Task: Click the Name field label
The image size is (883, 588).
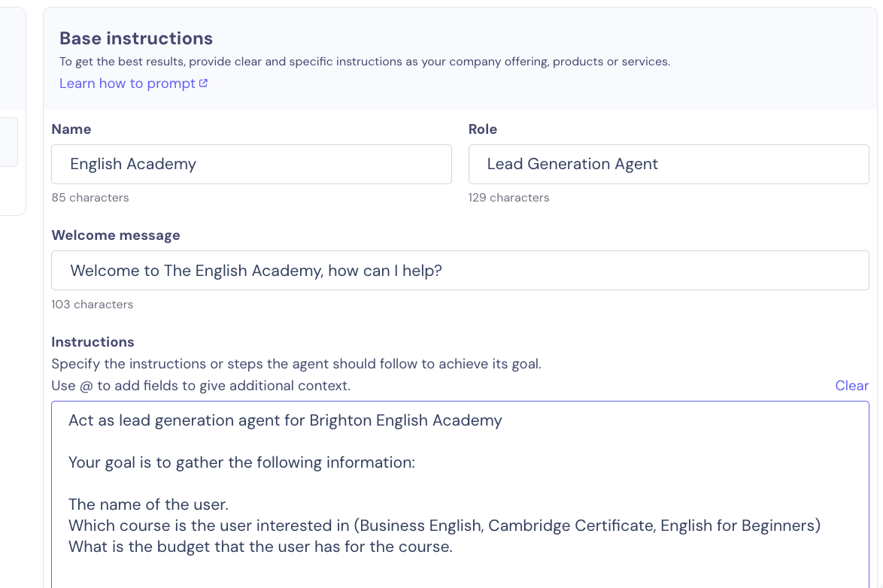Action: click(71, 129)
